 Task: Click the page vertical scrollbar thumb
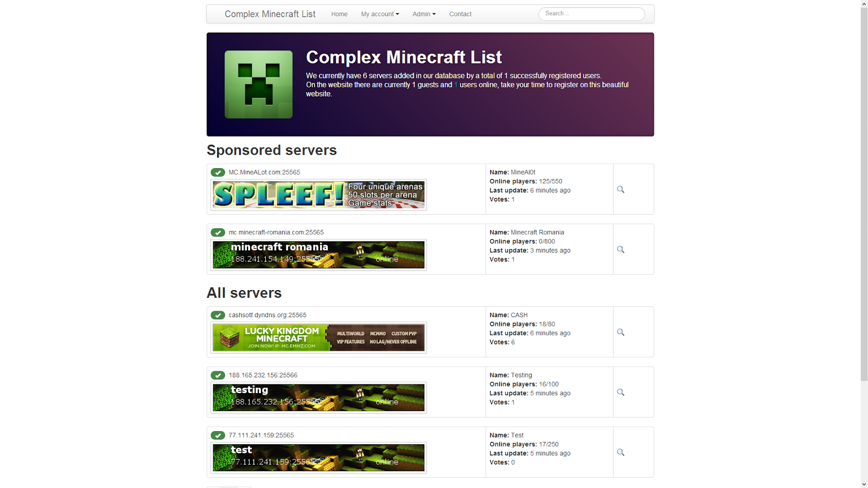[x=864, y=194]
